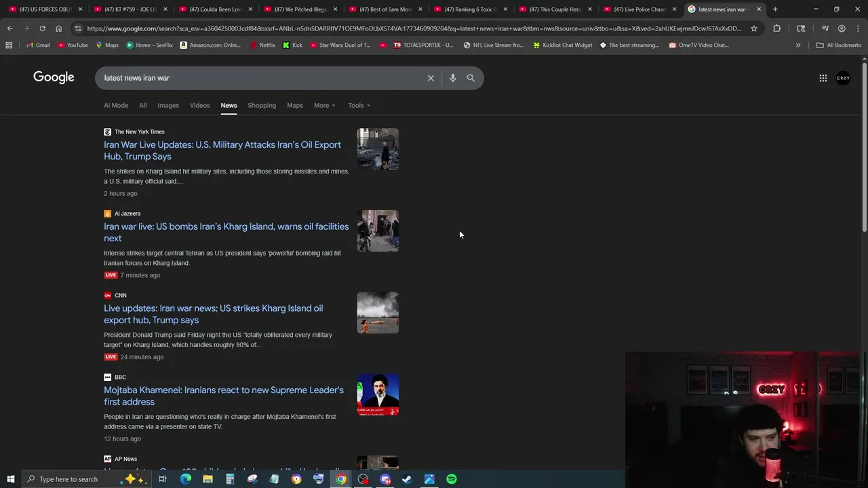Viewport: 868px width, 488px height.
Task: Open the All Bookmarks folder
Action: pos(839,45)
